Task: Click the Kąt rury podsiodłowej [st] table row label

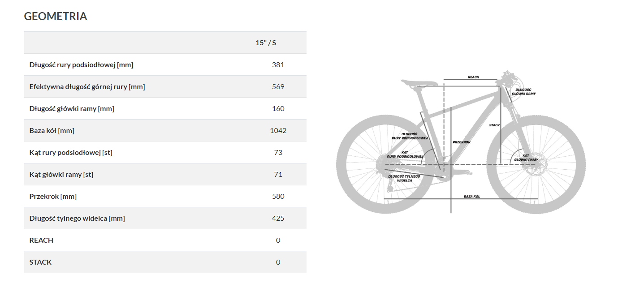Action: 71,152
